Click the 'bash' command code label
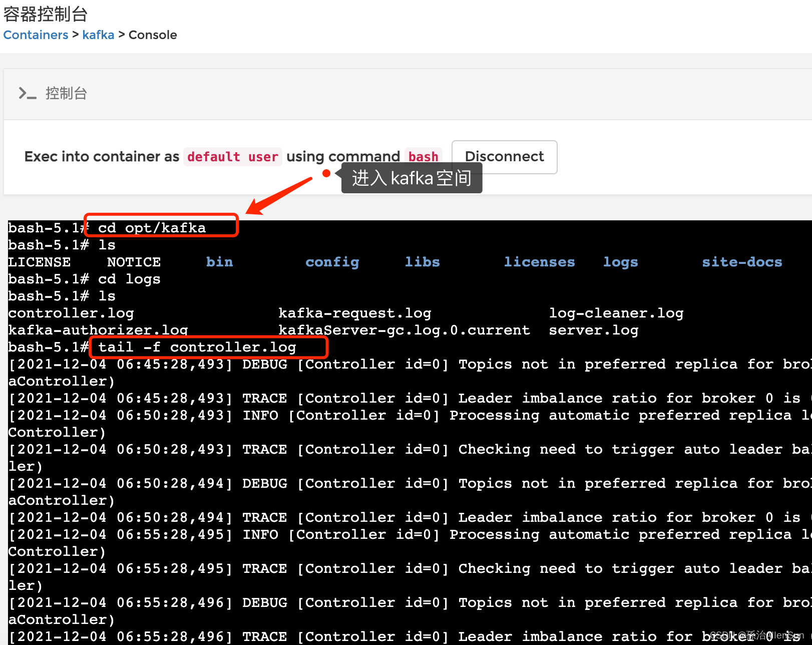Viewport: 812px width, 645px height. (x=423, y=157)
